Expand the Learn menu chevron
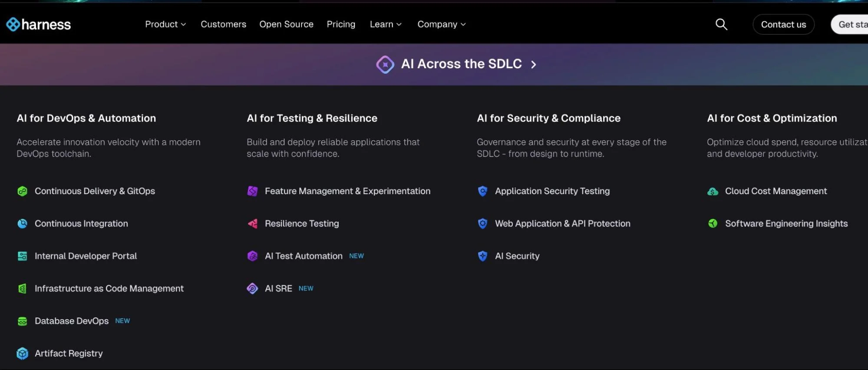The width and height of the screenshot is (868, 370). tap(399, 25)
